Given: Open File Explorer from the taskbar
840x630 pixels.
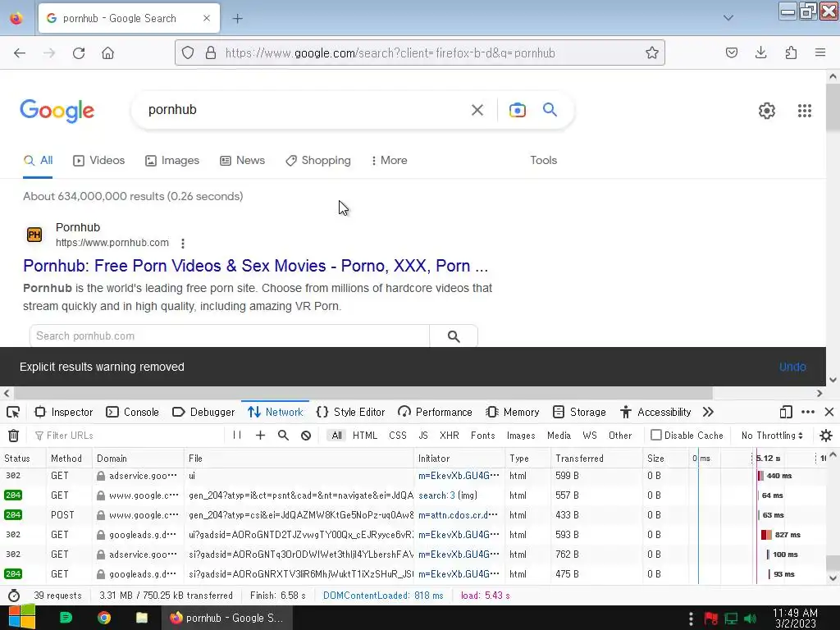Looking at the screenshot, I should point(142,618).
